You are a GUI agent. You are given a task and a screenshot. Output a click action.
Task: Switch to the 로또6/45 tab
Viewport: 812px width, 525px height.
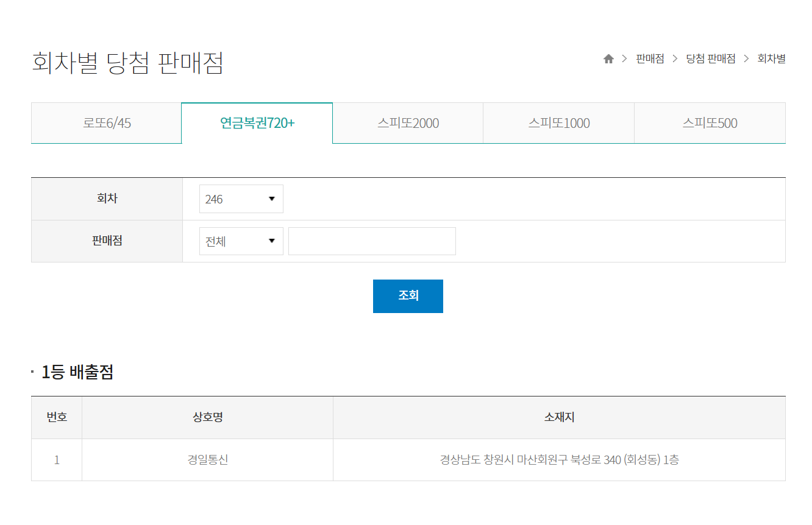click(x=107, y=123)
